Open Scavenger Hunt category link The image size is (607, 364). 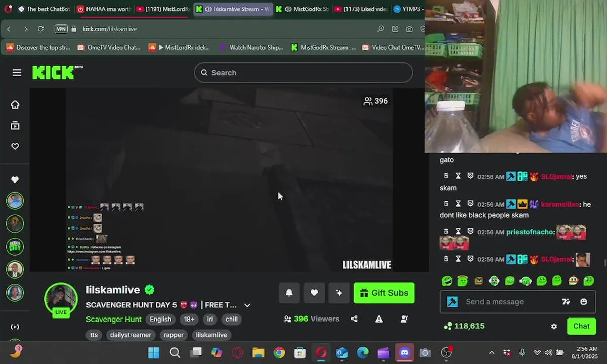[114, 320]
